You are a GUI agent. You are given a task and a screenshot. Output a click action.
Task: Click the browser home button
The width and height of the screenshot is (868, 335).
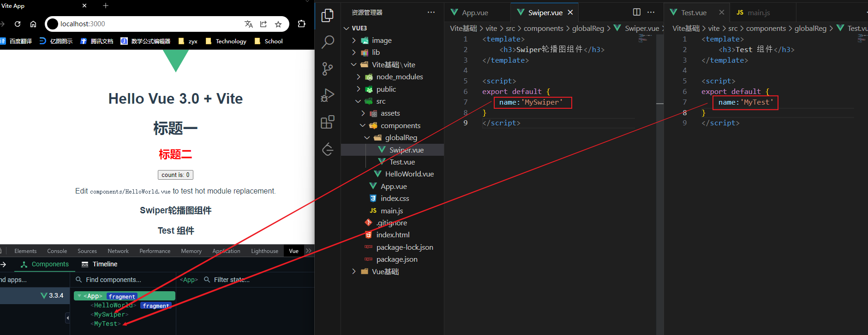click(x=33, y=24)
